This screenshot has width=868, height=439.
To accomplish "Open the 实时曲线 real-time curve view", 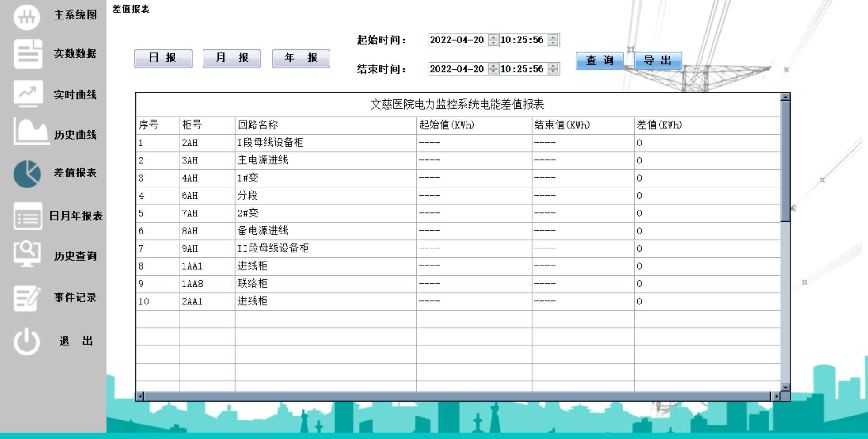I will point(54,94).
